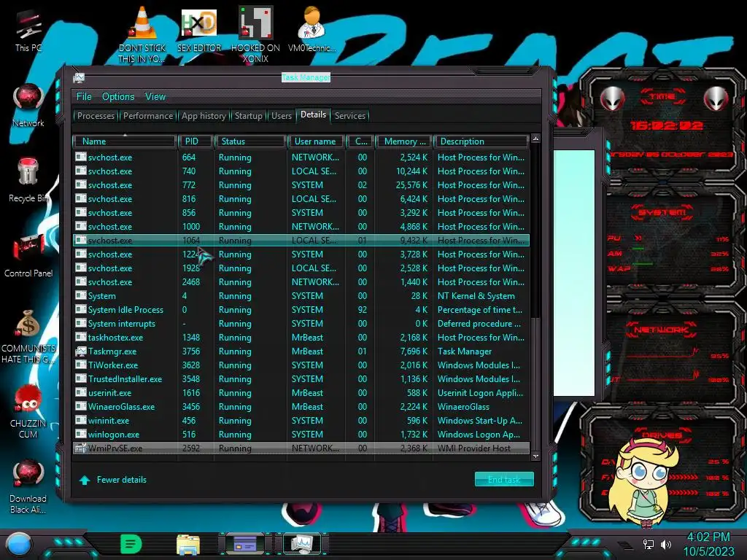Open Download Black Ali... desktop icon
Image resolution: width=747 pixels, height=560 pixels.
tap(28, 486)
